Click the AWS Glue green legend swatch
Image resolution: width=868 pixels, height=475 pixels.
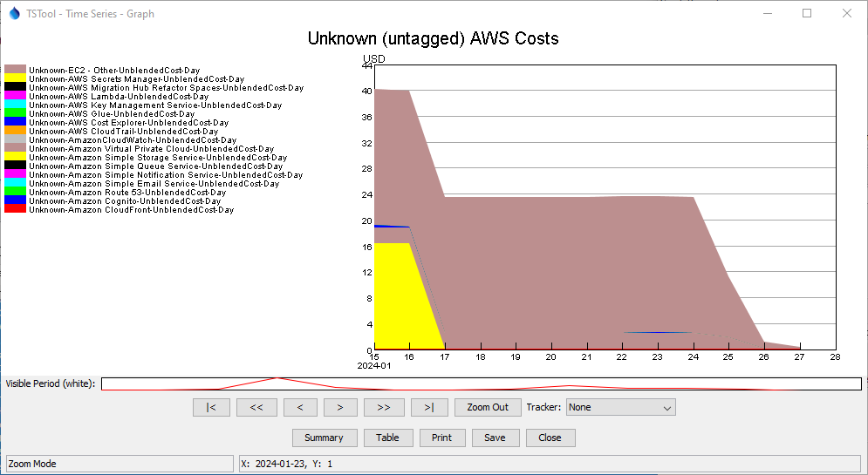point(16,113)
